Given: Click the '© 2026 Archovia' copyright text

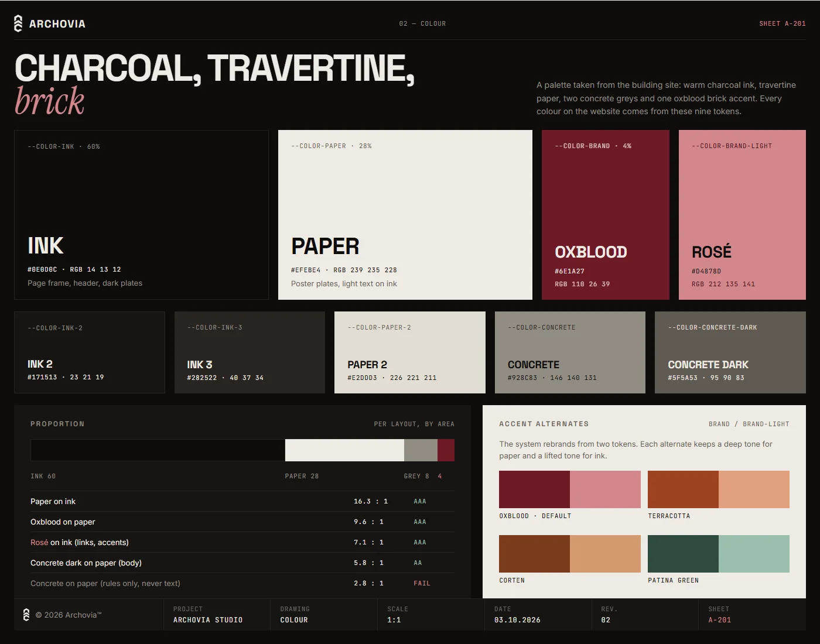Looking at the screenshot, I should [x=69, y=615].
